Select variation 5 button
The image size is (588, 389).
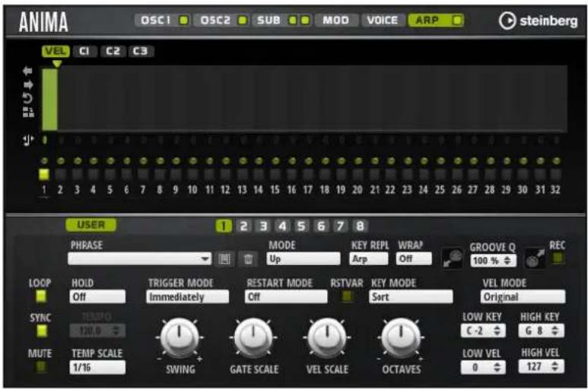[x=301, y=226]
